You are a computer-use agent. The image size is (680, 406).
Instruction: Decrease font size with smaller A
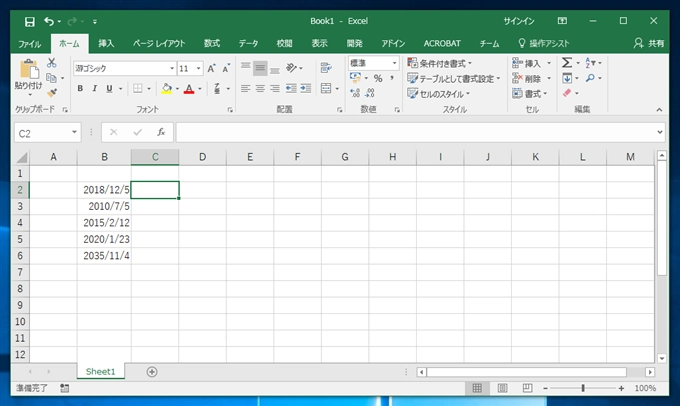pyautogui.click(x=226, y=69)
